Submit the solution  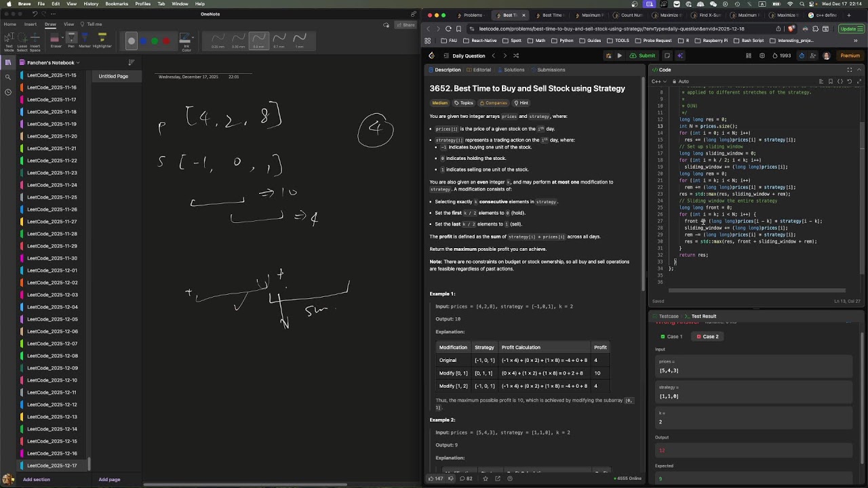pos(643,56)
